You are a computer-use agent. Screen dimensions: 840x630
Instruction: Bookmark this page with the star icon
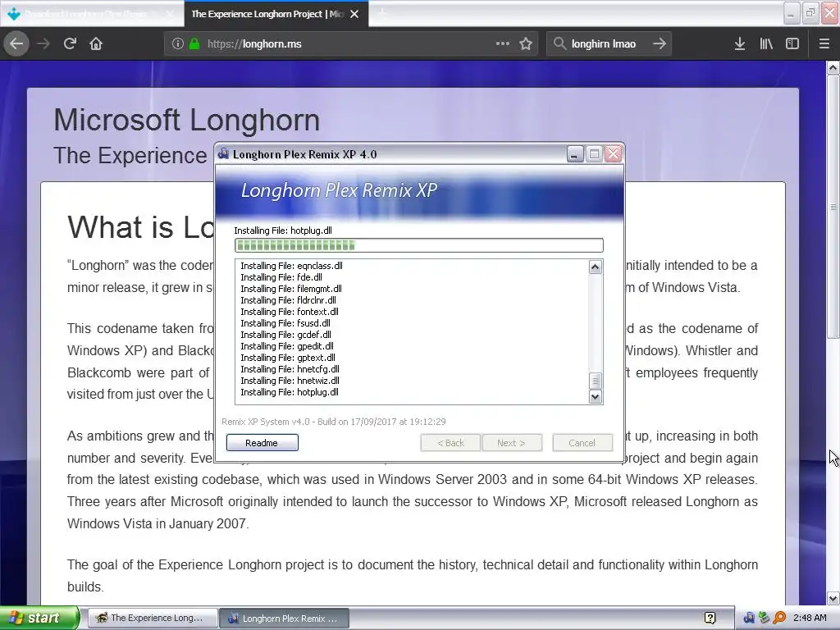point(526,43)
